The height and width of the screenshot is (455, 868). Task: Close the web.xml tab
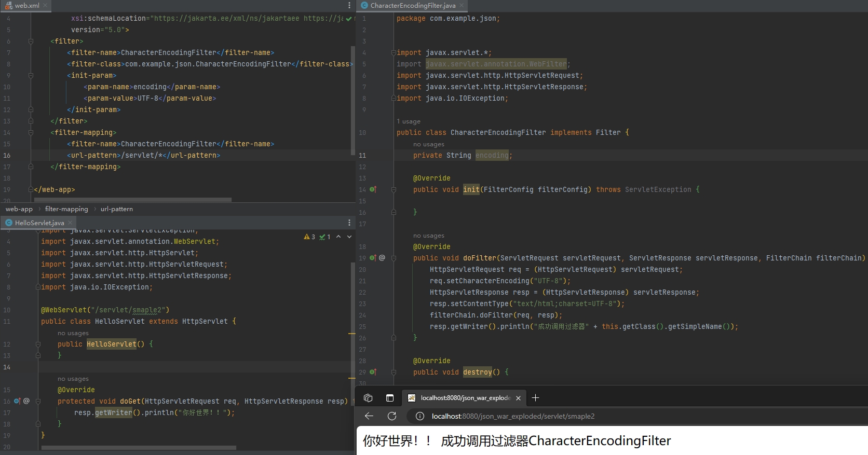pyautogui.click(x=45, y=6)
